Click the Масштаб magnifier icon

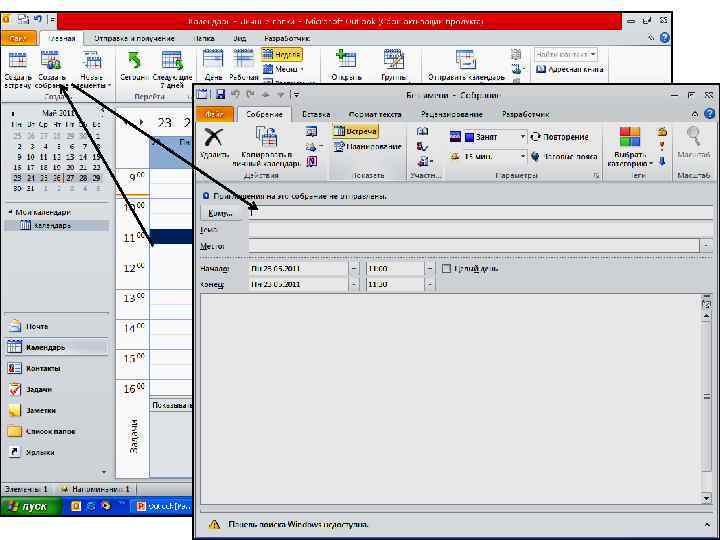(x=694, y=143)
